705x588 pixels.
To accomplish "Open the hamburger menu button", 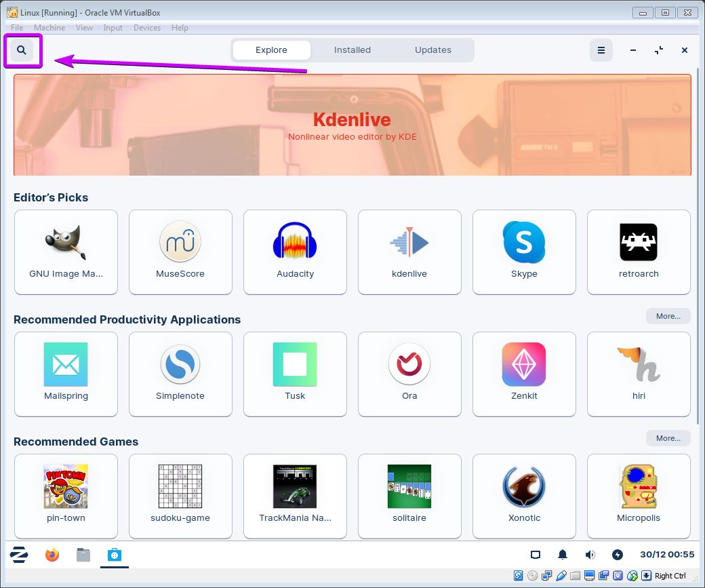I will pyautogui.click(x=601, y=50).
